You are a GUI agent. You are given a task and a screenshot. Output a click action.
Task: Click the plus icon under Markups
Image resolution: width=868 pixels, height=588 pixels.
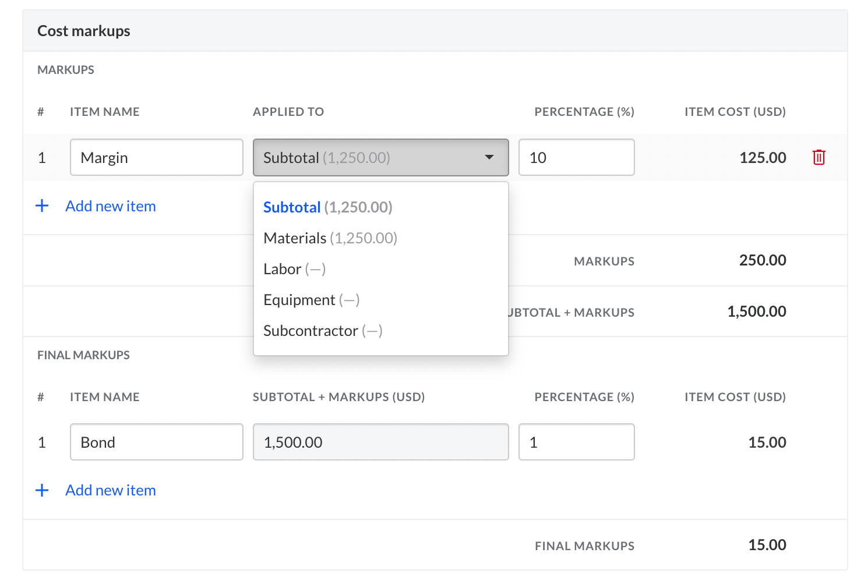42,206
